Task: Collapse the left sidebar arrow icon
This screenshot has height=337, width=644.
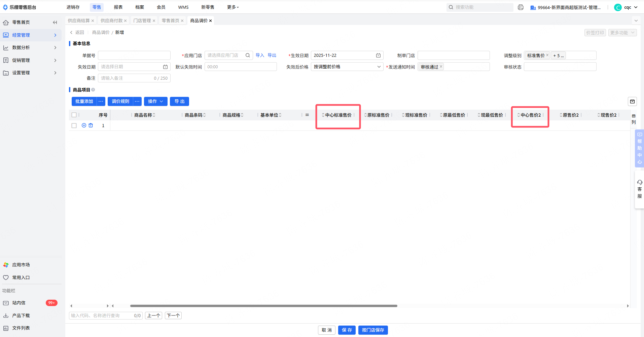Action: pos(55,22)
